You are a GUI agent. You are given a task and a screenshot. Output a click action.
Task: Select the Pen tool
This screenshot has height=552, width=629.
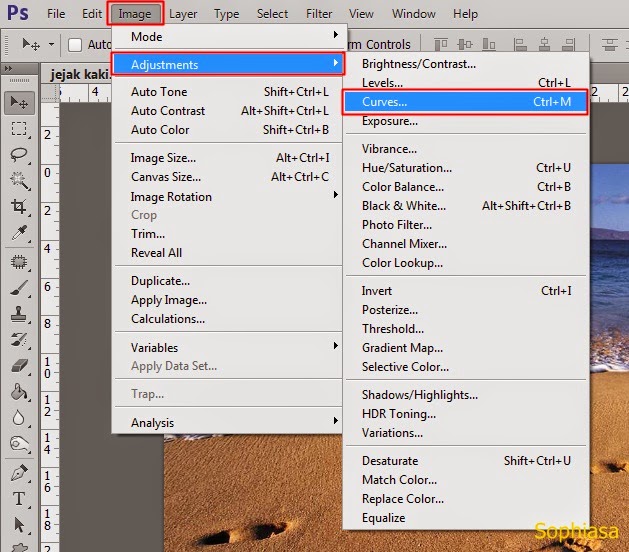pos(19,473)
